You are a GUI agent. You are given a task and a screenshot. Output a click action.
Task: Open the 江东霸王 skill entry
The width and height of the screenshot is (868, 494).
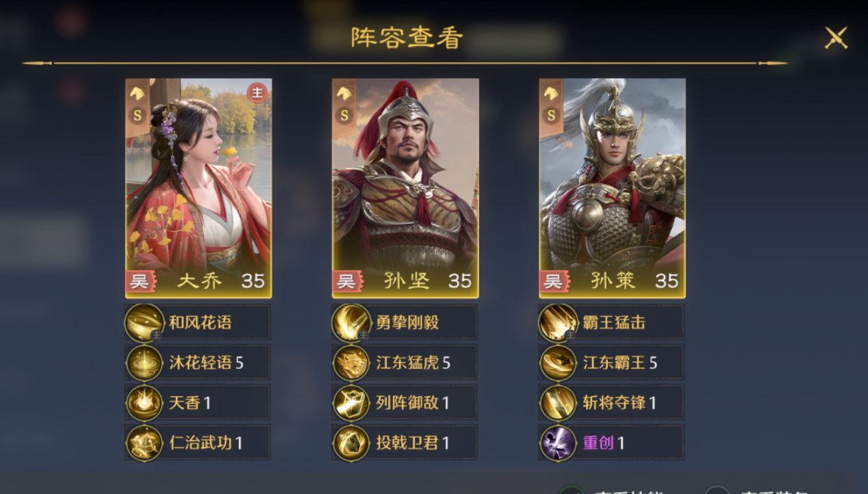[x=611, y=363]
